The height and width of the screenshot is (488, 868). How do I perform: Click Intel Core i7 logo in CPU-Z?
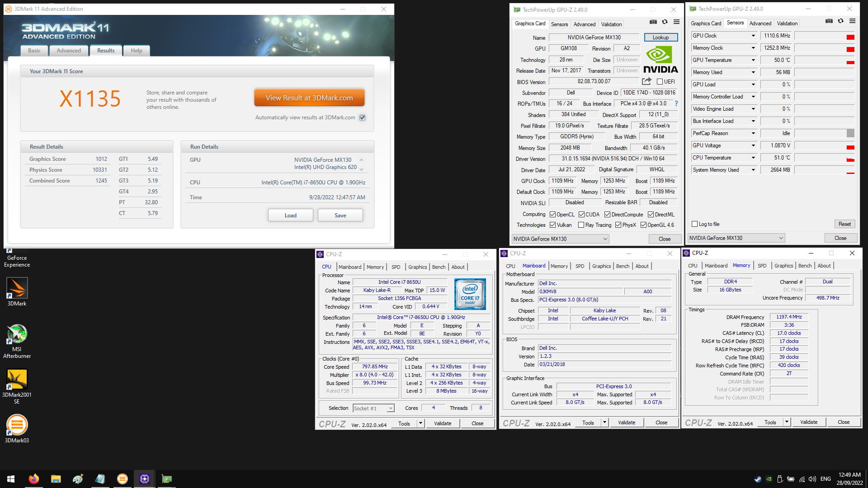click(470, 294)
